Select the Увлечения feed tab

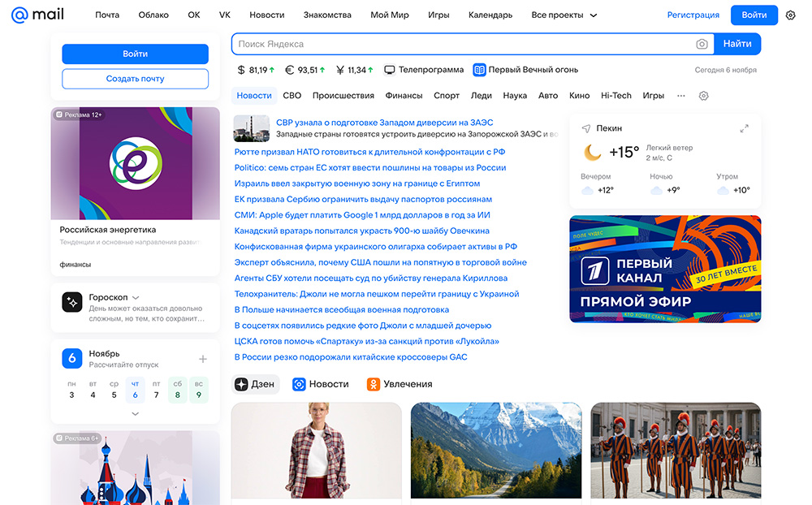coord(400,384)
